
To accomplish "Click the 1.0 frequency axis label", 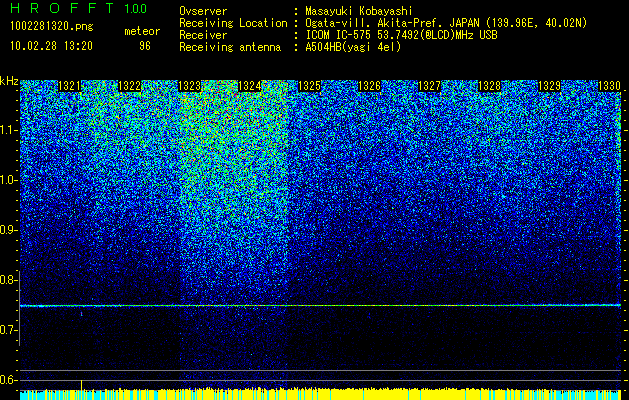I will point(8,180).
